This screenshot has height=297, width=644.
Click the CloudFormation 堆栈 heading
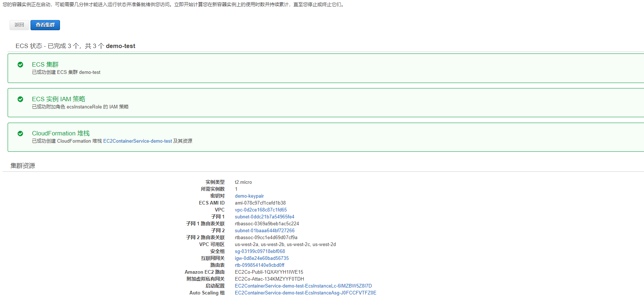61,133
